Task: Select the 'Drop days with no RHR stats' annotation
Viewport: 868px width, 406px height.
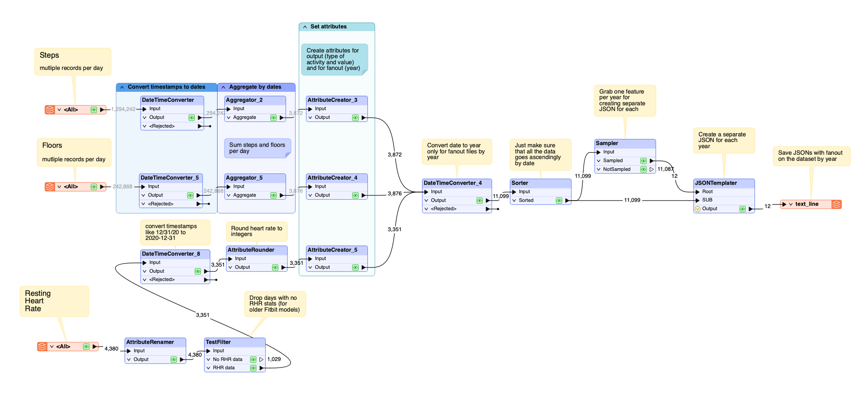Action: (275, 304)
